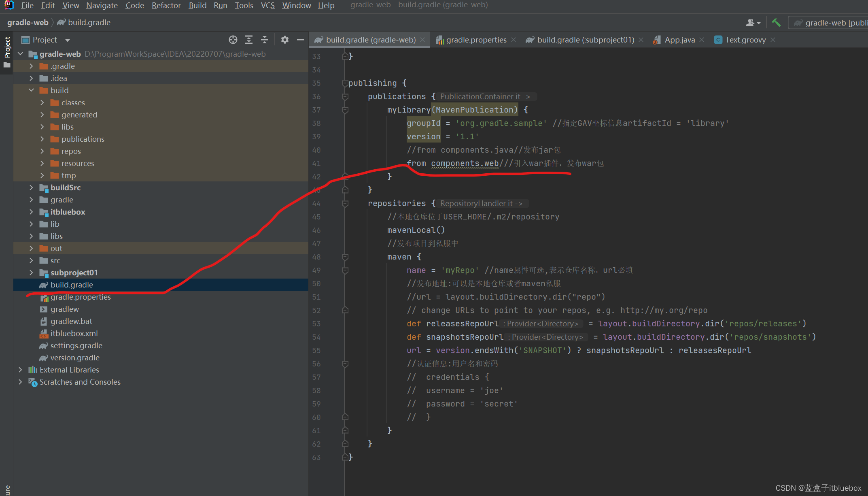Click the IntelliJ IDEA logo icon
The height and width of the screenshot is (496, 868).
point(9,5)
